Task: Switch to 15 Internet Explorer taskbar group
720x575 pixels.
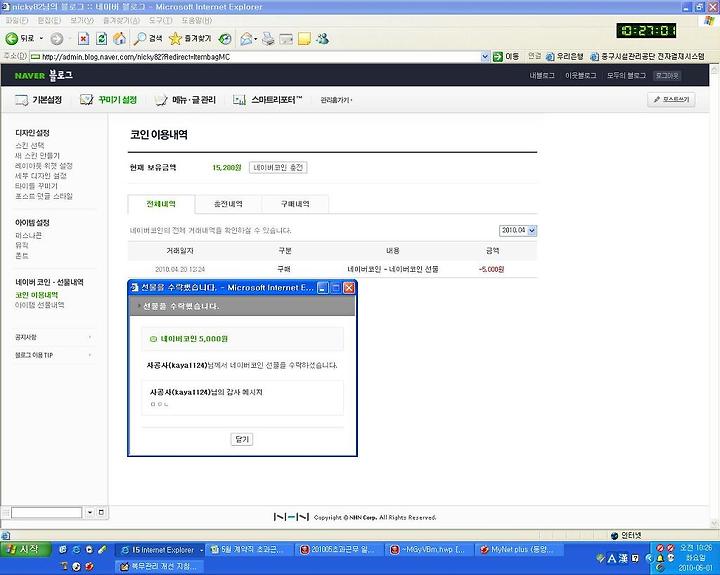Action: pos(162,550)
